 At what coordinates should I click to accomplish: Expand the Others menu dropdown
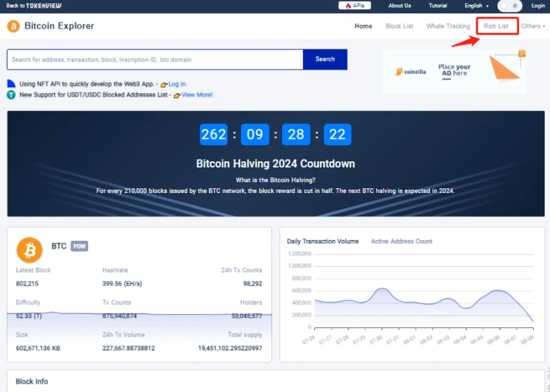point(533,26)
